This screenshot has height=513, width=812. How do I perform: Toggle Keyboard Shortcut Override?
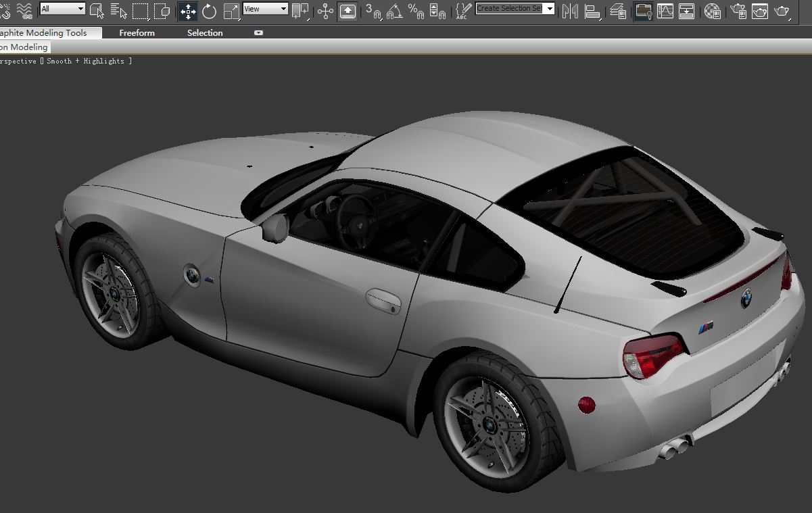coord(348,11)
